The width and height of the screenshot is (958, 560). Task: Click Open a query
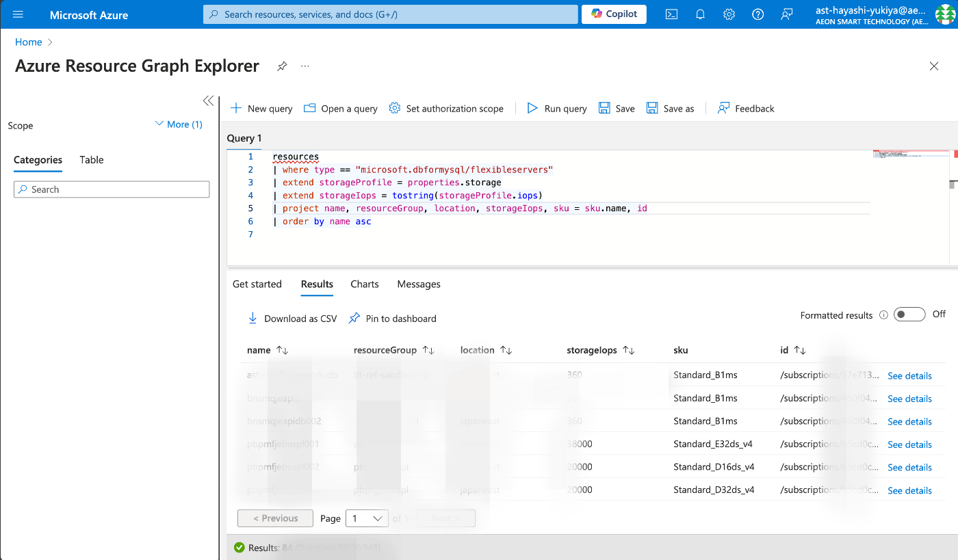pos(340,109)
